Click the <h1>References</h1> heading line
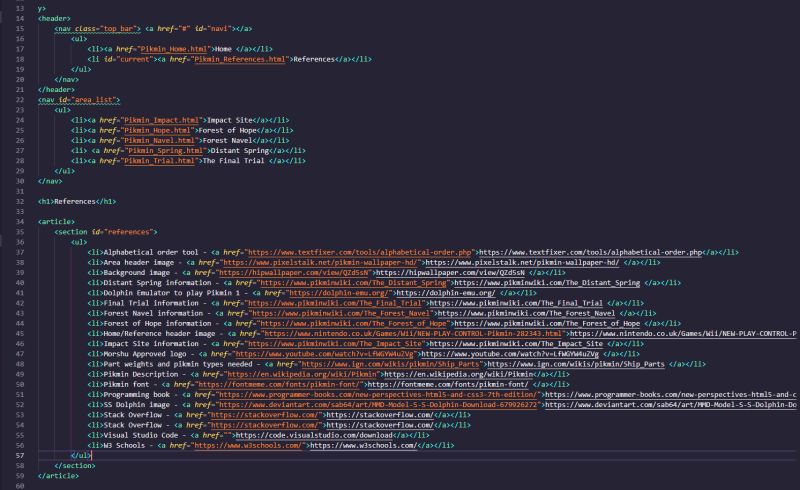800x490 pixels. [77, 202]
